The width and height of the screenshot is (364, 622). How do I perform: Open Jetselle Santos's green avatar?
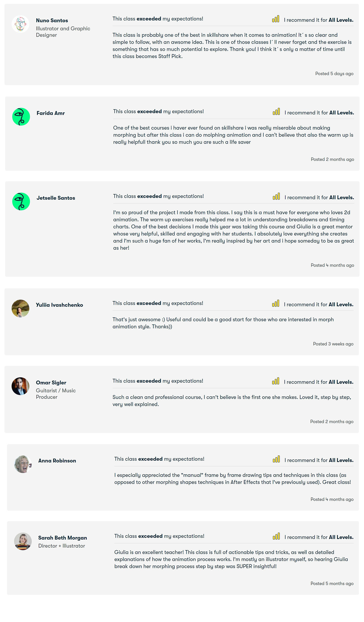[21, 201]
